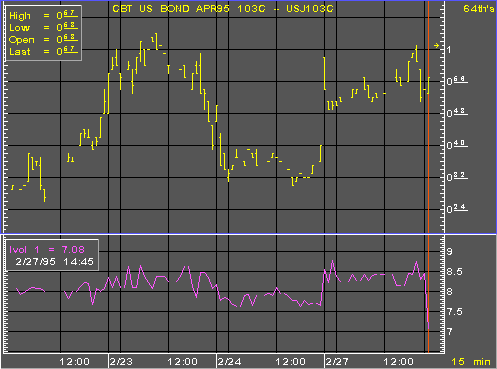Click the orange vertical cursor line
The image size is (497, 369).
[x=428, y=177]
